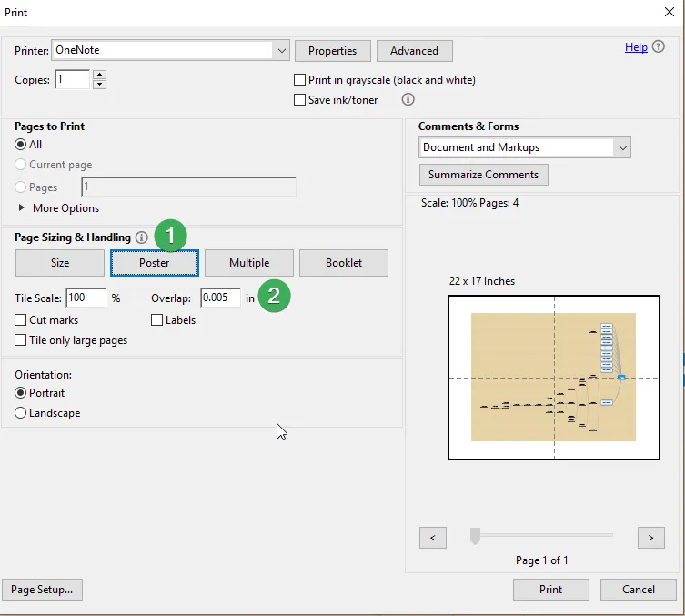This screenshot has width=685, height=616.
Task: Click the Help question mark icon
Action: point(660,47)
